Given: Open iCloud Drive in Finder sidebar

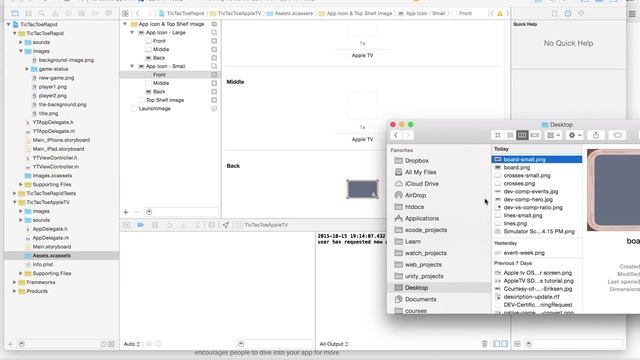Looking at the screenshot, I should (x=417, y=184).
